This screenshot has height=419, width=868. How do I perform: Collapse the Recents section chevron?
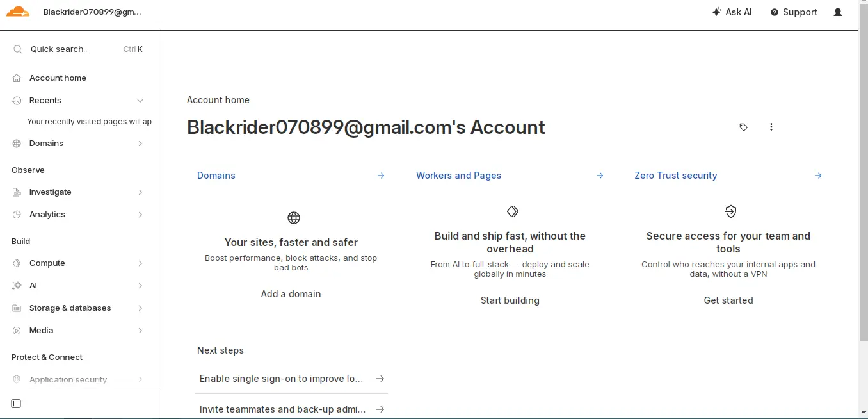[140, 101]
